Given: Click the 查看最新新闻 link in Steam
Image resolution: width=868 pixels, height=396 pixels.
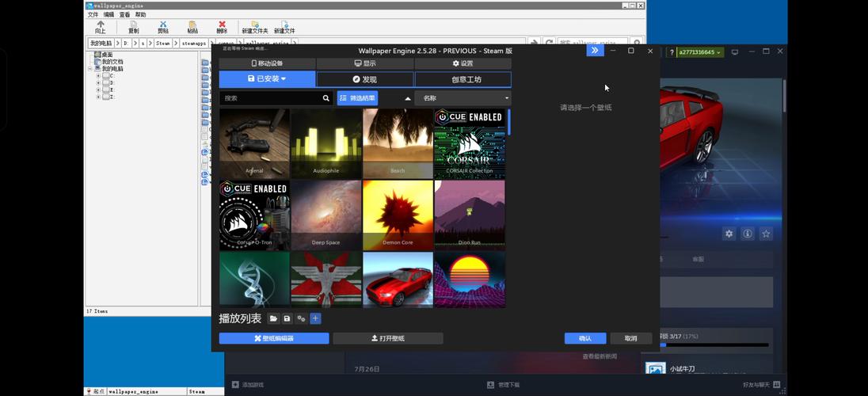Looking at the screenshot, I should [600, 356].
